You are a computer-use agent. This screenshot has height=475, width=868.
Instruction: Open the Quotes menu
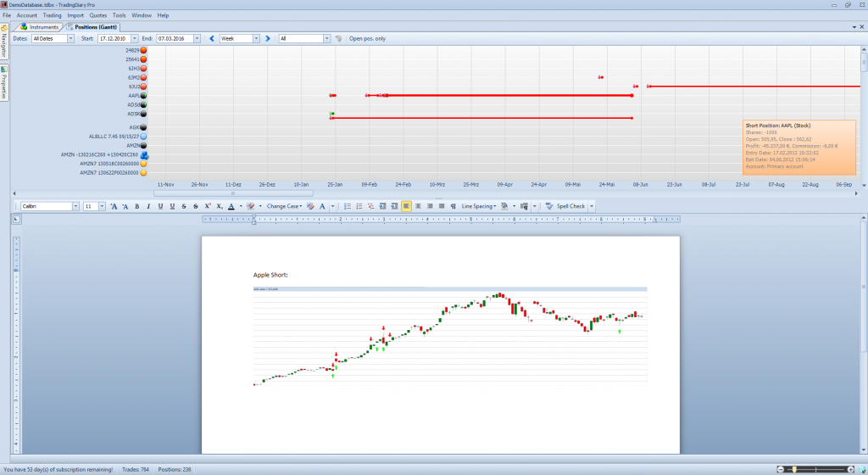(98, 15)
